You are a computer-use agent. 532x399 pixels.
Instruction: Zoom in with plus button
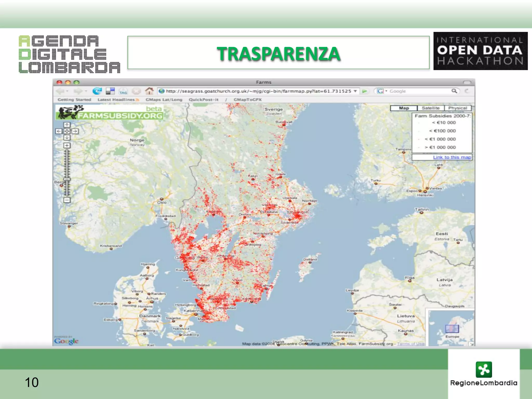tap(67, 145)
